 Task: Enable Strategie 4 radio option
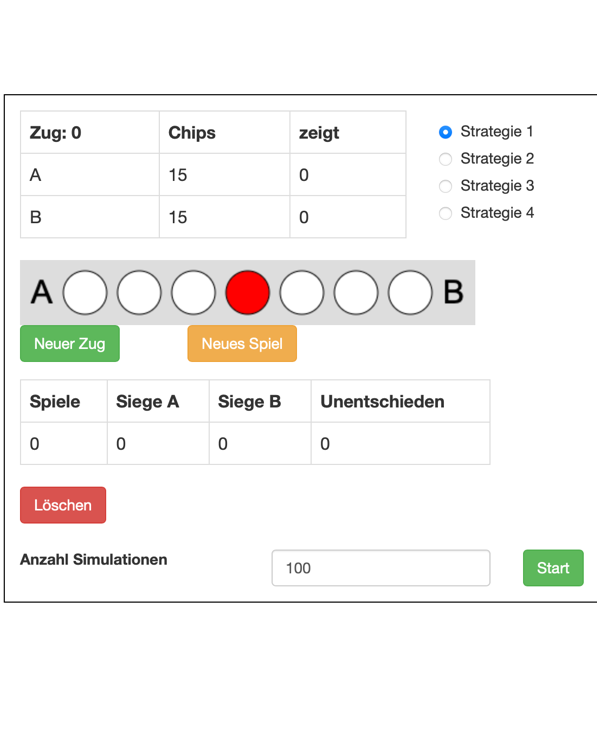(446, 213)
